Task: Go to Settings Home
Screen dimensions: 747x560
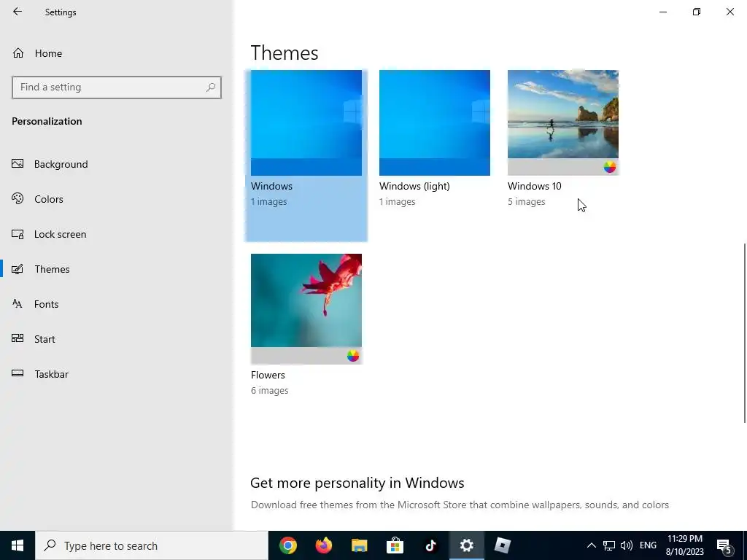Action: click(117, 52)
